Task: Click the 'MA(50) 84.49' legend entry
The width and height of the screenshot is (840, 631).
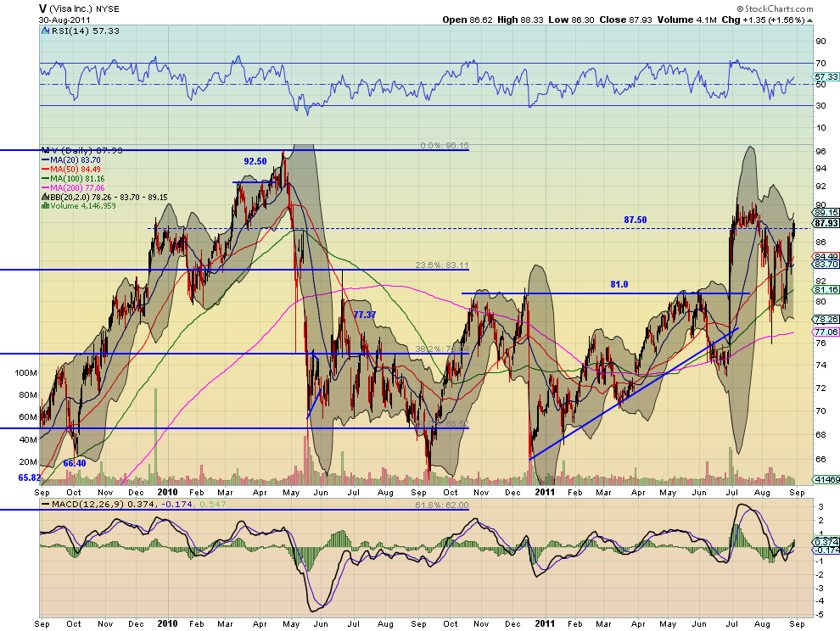Action: point(75,170)
